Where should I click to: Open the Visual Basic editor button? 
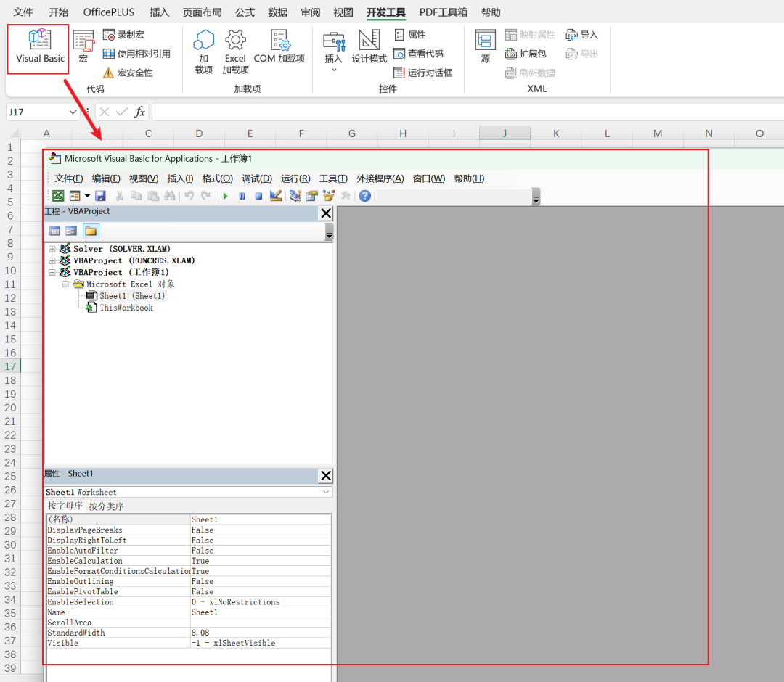[39, 47]
